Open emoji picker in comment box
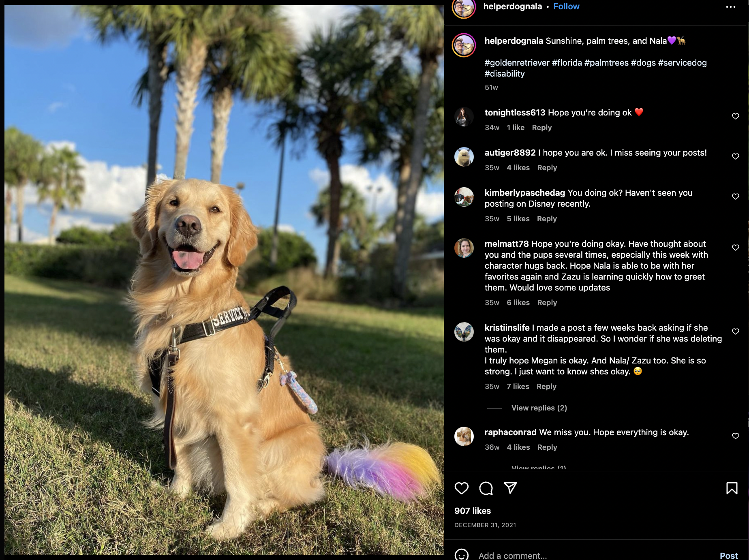Screen dimensions: 749x560 point(462,555)
